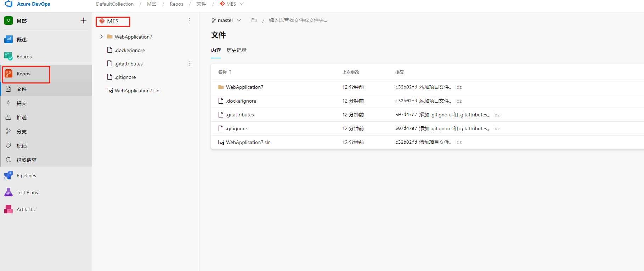The width and height of the screenshot is (644, 271).
Task: Click the 文件 breadcrumb link
Action: click(201, 4)
